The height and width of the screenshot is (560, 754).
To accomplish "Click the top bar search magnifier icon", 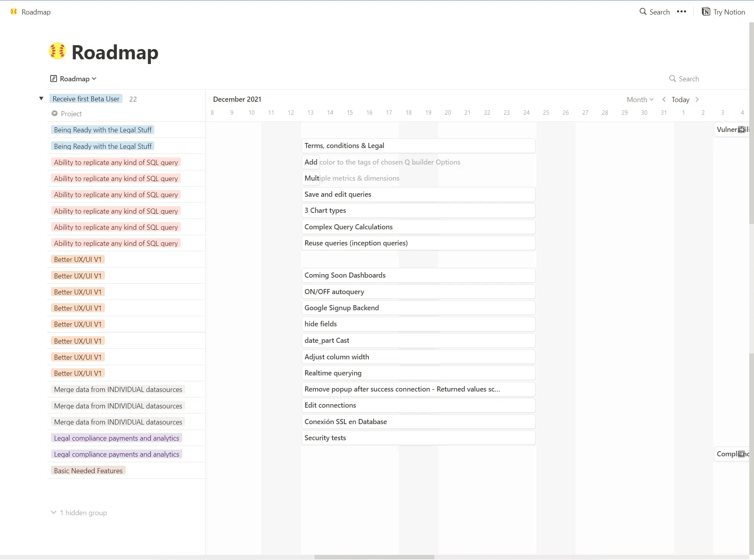I will coord(643,12).
